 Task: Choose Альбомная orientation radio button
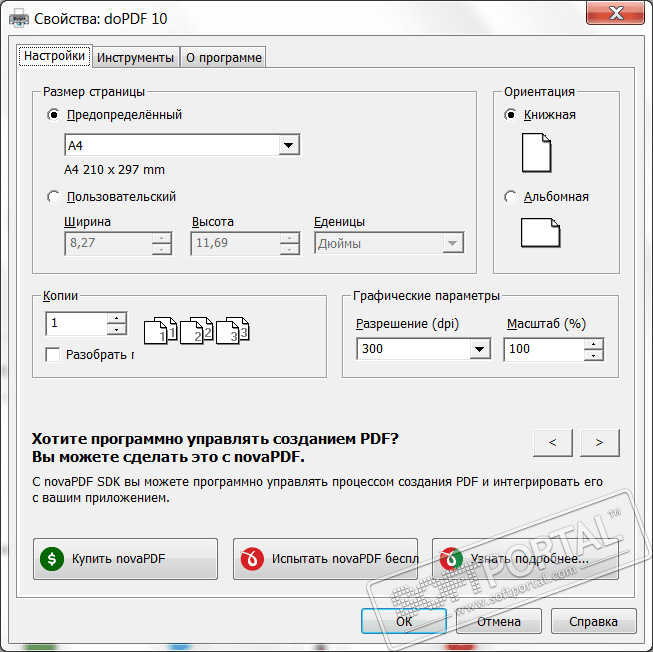tap(510, 197)
